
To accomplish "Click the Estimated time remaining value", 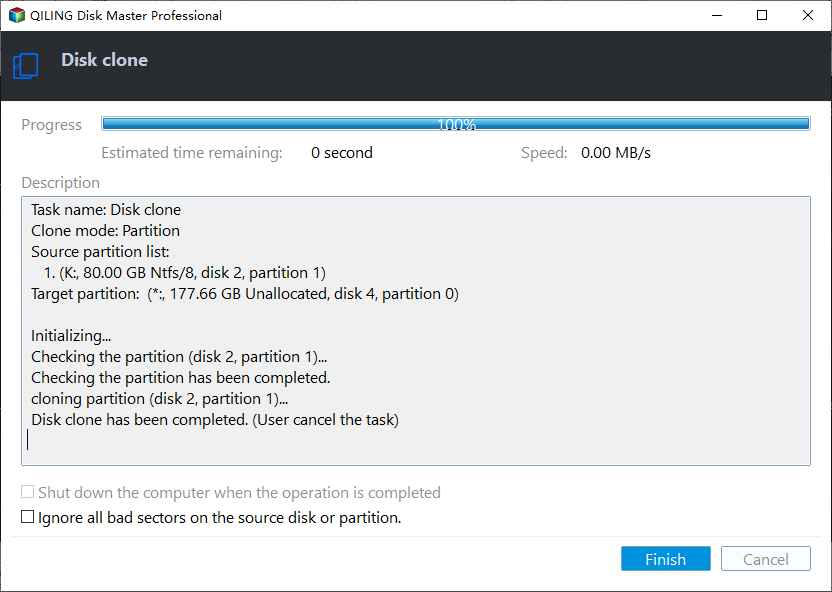I will click(342, 153).
